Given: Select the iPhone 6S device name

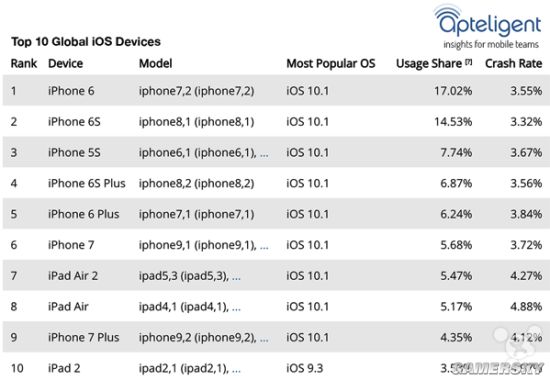Looking at the screenshot, I should tap(74, 122).
